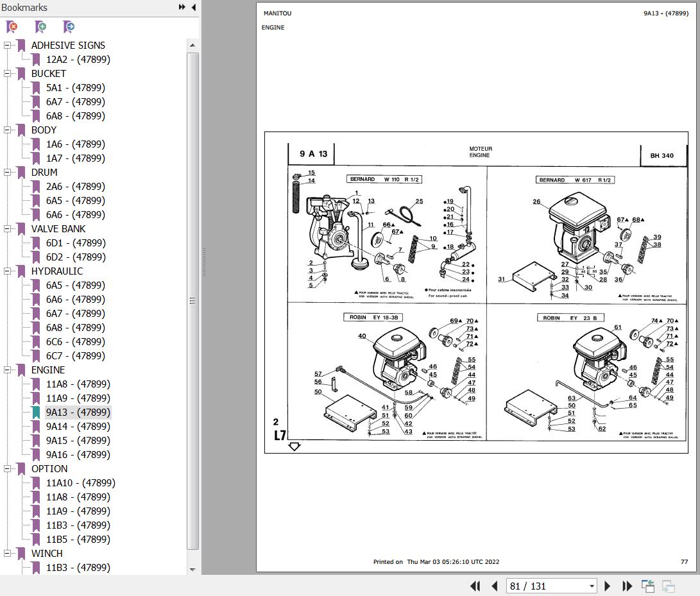The width and height of the screenshot is (700, 596).
Task: Go to the previous page
Action: click(494, 586)
